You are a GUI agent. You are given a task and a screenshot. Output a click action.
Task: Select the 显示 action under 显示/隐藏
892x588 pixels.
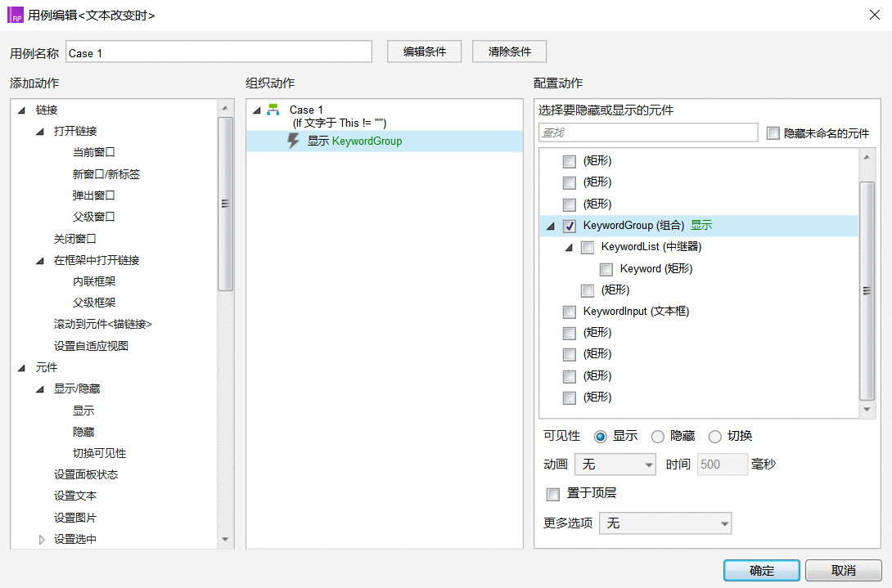[x=83, y=411]
